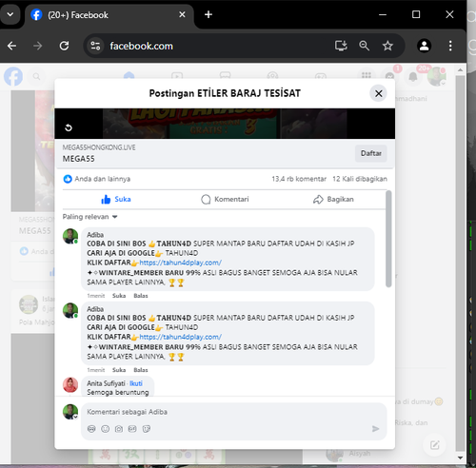This screenshot has height=468, width=476.
Task: Open the tahun4dplay link in first comment
Action: (180, 263)
